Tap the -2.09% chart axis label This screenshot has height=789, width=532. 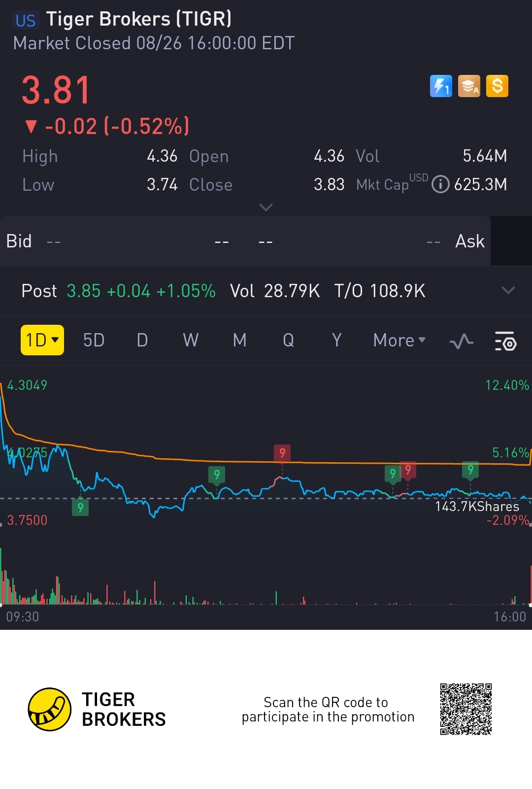click(x=507, y=520)
